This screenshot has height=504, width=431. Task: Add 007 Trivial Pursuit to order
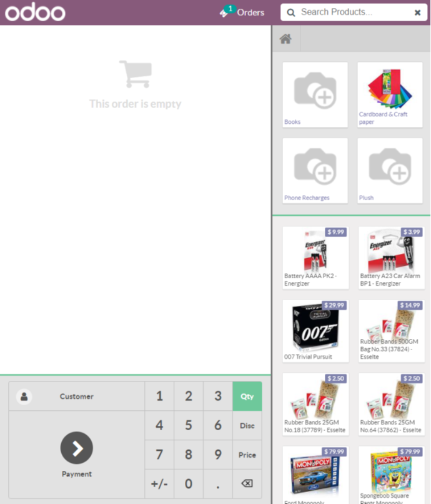coord(315,331)
